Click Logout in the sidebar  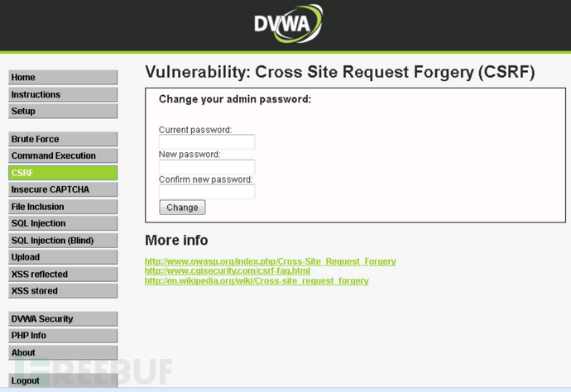(x=63, y=380)
